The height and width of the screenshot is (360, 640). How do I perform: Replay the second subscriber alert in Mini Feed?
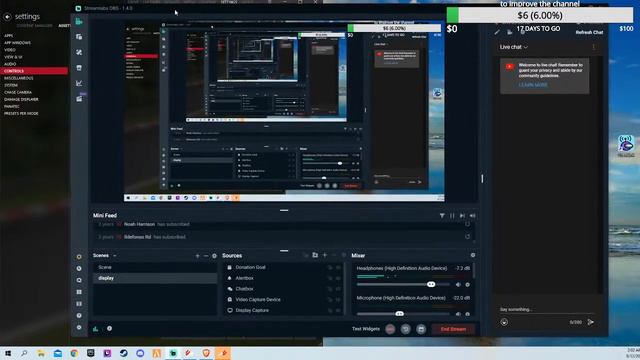pos(467,237)
